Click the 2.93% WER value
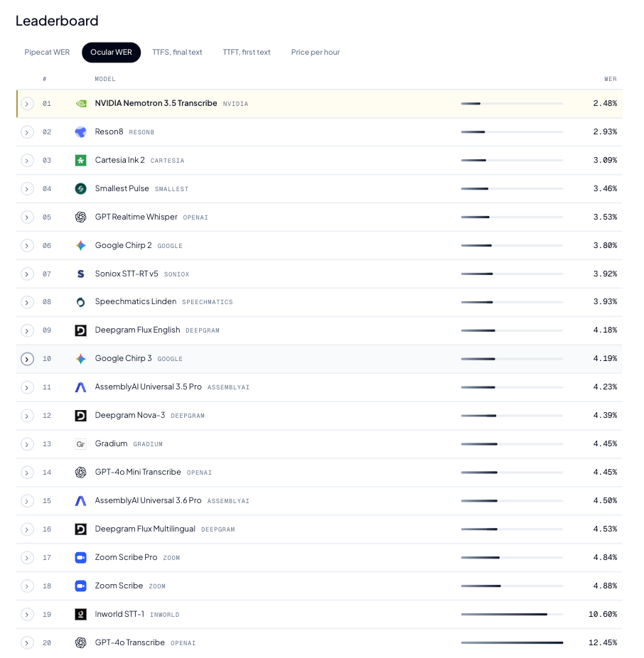Screen dimensions: 644x658 point(605,131)
